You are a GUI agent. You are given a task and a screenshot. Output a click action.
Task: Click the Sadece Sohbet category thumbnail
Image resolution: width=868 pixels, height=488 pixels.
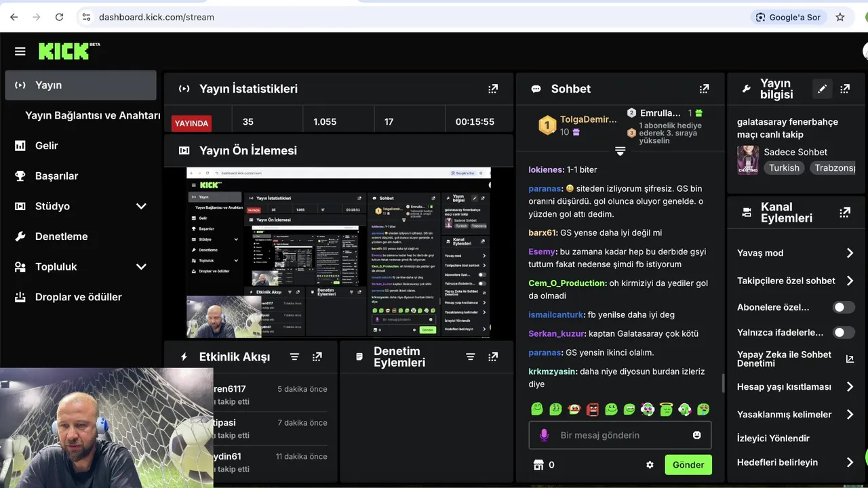(748, 160)
